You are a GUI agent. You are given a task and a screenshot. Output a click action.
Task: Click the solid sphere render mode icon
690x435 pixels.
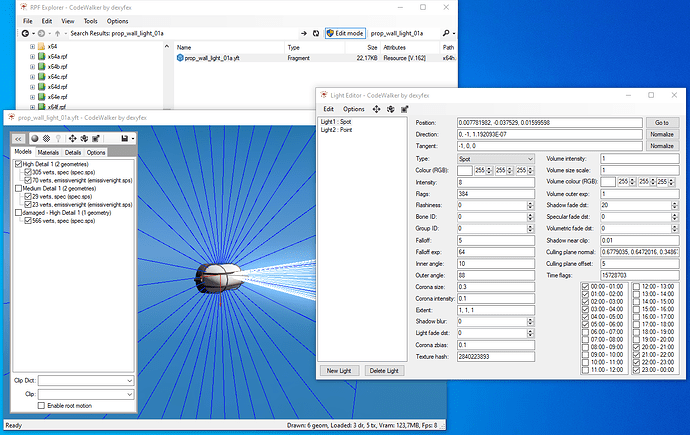pos(33,137)
